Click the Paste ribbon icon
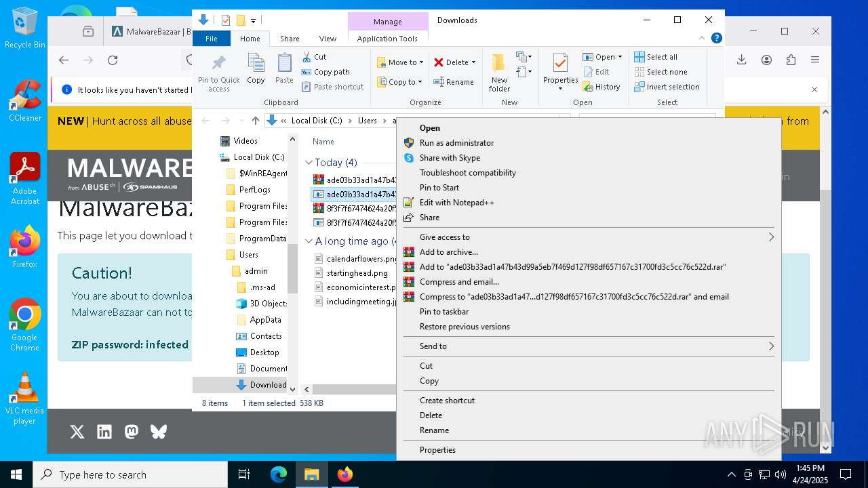This screenshot has width=868, height=488. pos(284,69)
